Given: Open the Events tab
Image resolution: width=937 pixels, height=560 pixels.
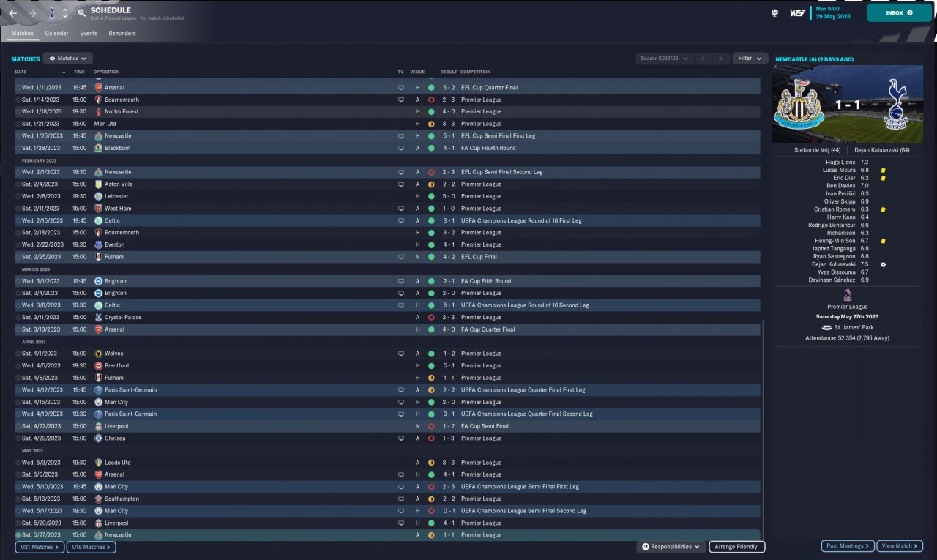Looking at the screenshot, I should click(x=89, y=34).
